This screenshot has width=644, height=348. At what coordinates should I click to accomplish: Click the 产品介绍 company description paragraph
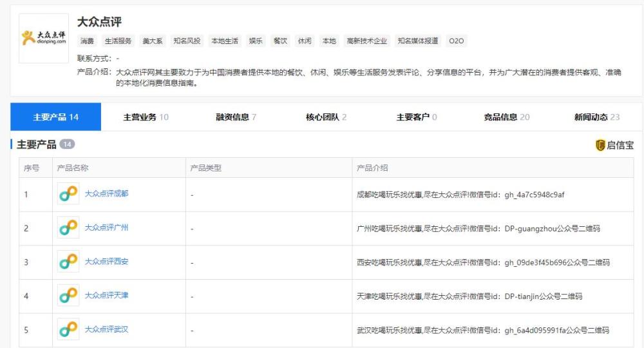click(x=368, y=77)
